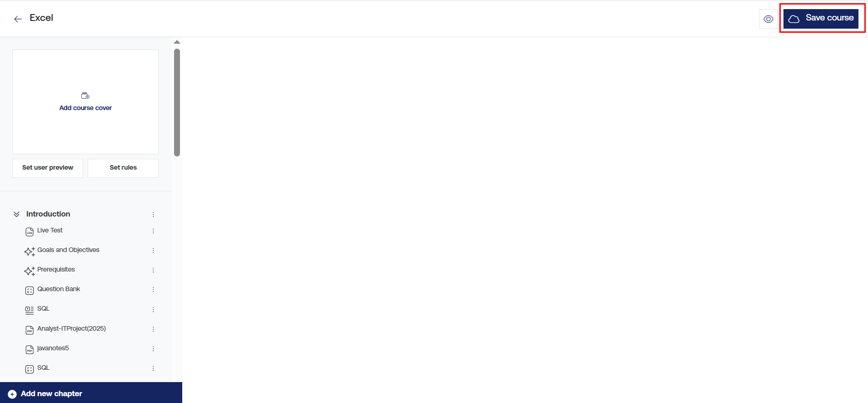Screen dimensions: 868x403
Task: Click the Save course button
Action: 821,19
